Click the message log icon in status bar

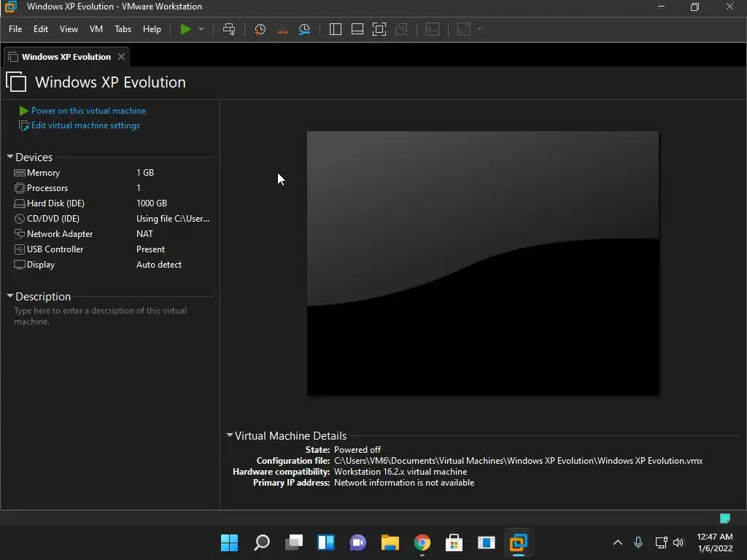(x=724, y=518)
